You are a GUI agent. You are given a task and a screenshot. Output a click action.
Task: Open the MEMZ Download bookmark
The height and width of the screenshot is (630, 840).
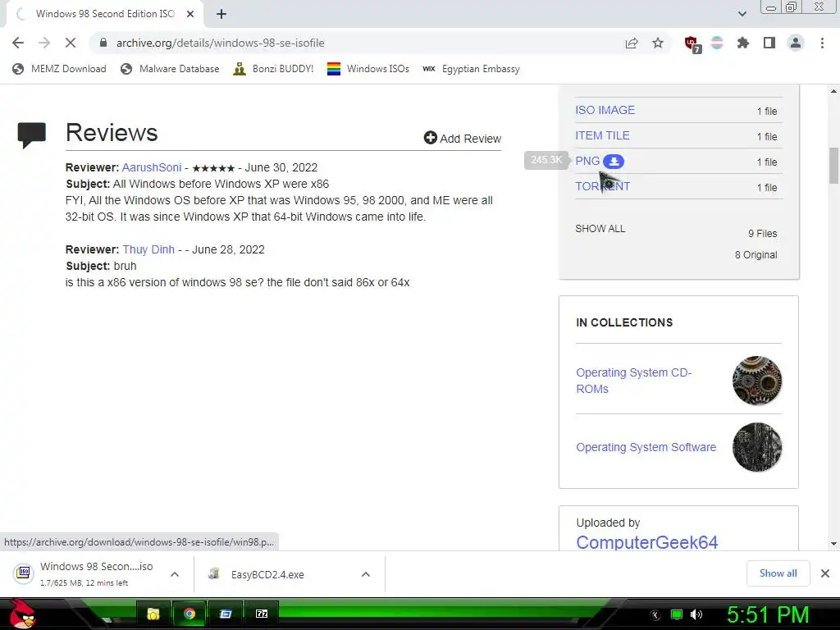(59, 69)
